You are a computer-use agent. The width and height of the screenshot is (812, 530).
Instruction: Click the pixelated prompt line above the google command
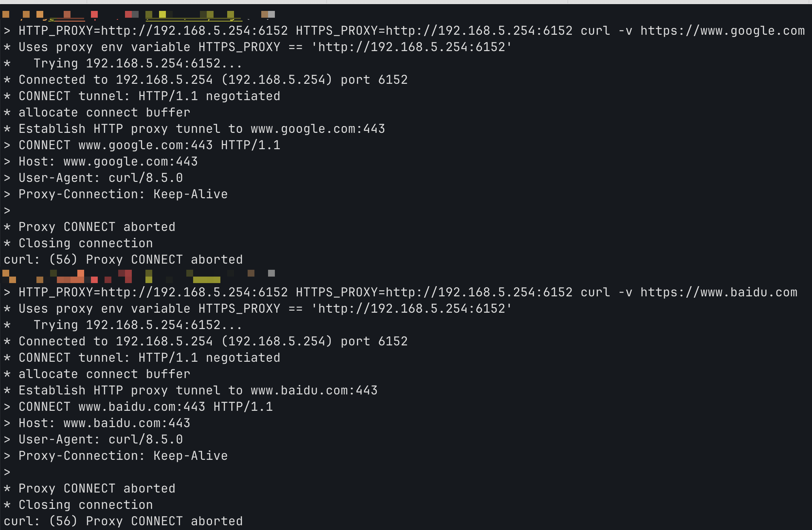pos(139,15)
